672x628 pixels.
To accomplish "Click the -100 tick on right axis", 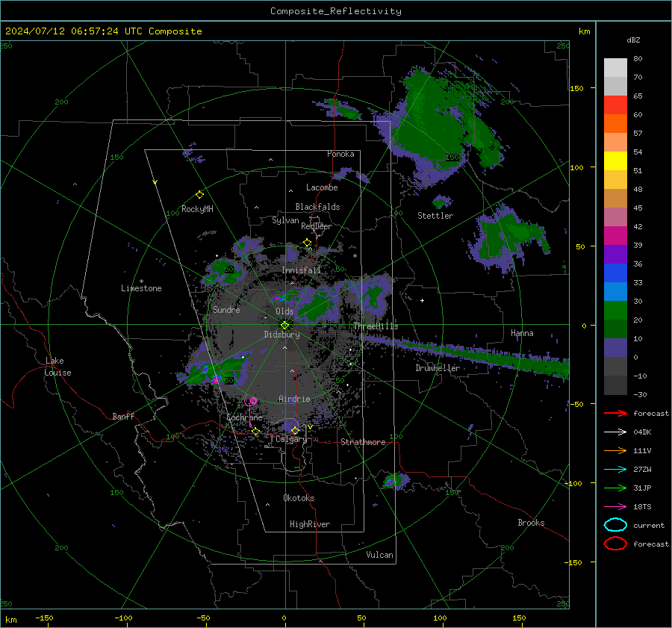I will pyautogui.click(x=573, y=483).
